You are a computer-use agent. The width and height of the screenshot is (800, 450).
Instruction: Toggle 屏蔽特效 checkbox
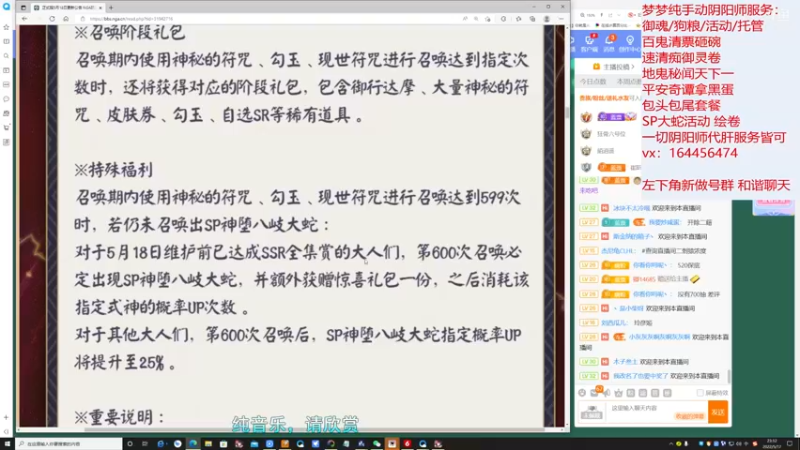point(700,393)
